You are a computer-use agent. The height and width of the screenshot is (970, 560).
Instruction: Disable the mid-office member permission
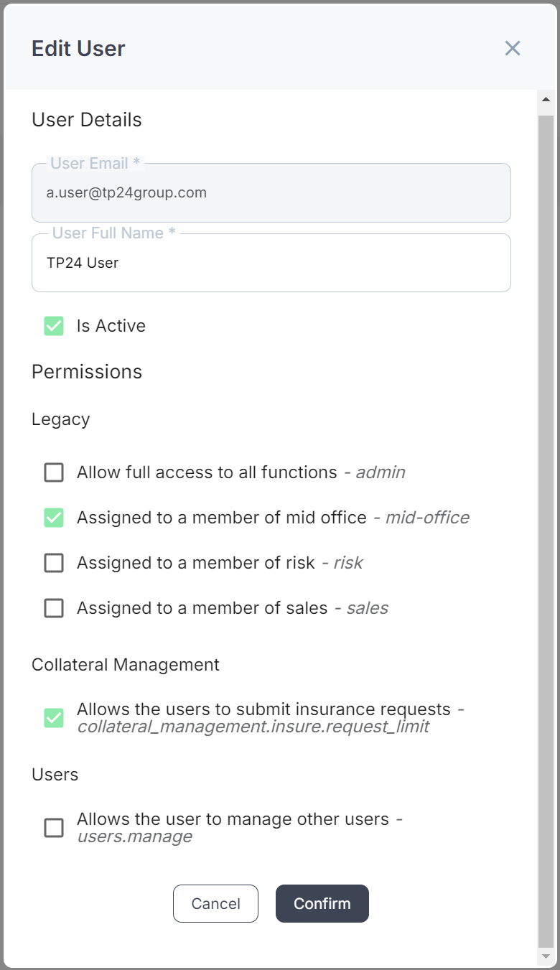point(53,517)
